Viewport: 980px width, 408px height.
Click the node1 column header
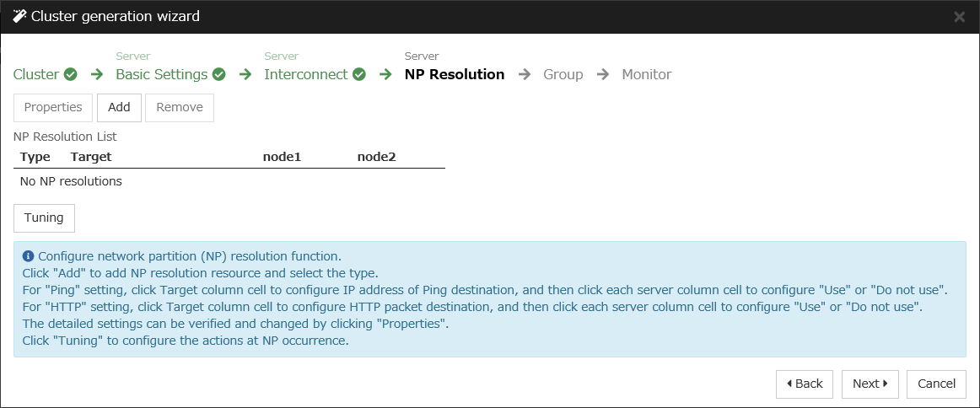click(x=282, y=157)
